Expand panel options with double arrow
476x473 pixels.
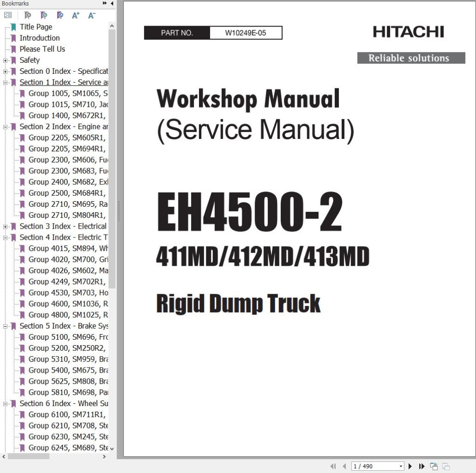[105, 4]
